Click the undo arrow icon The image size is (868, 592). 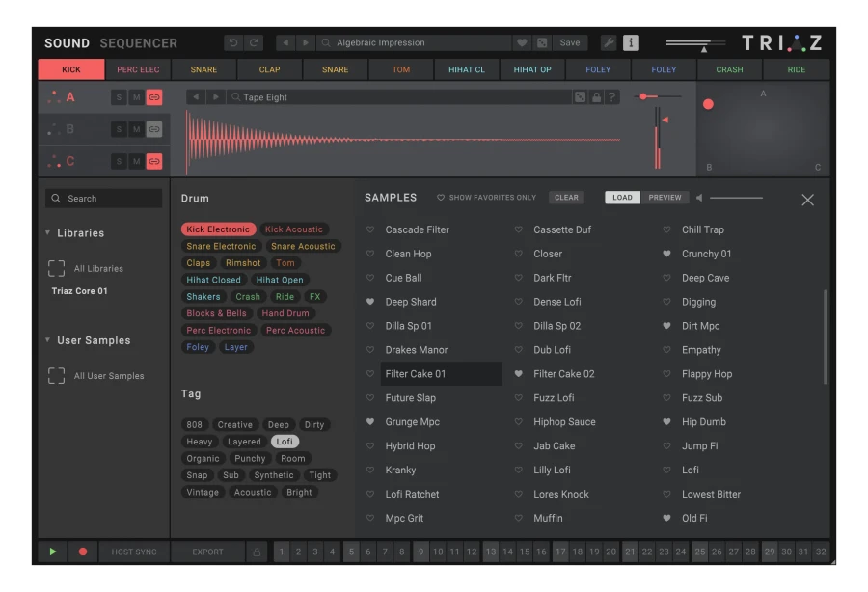233,42
